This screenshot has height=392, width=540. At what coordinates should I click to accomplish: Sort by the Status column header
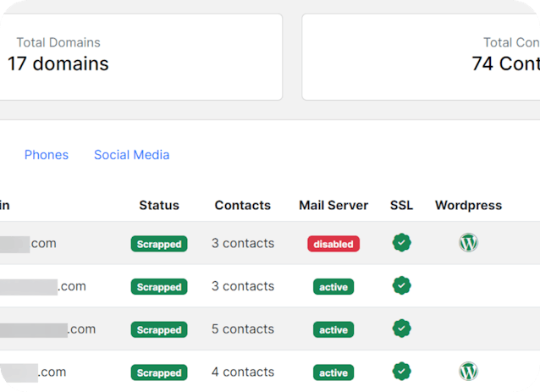159,205
